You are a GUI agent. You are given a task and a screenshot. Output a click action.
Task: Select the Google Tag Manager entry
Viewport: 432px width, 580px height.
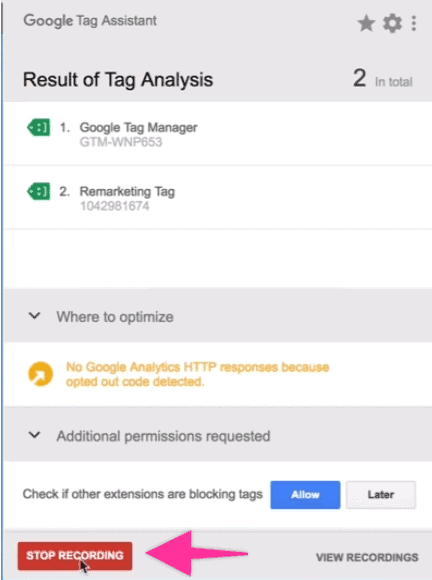(217, 134)
